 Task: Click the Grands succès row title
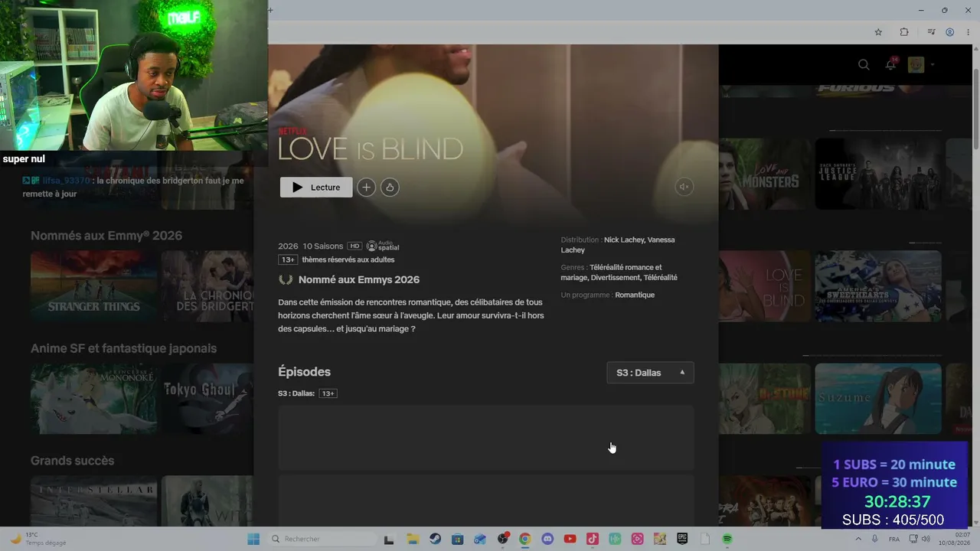click(x=72, y=461)
